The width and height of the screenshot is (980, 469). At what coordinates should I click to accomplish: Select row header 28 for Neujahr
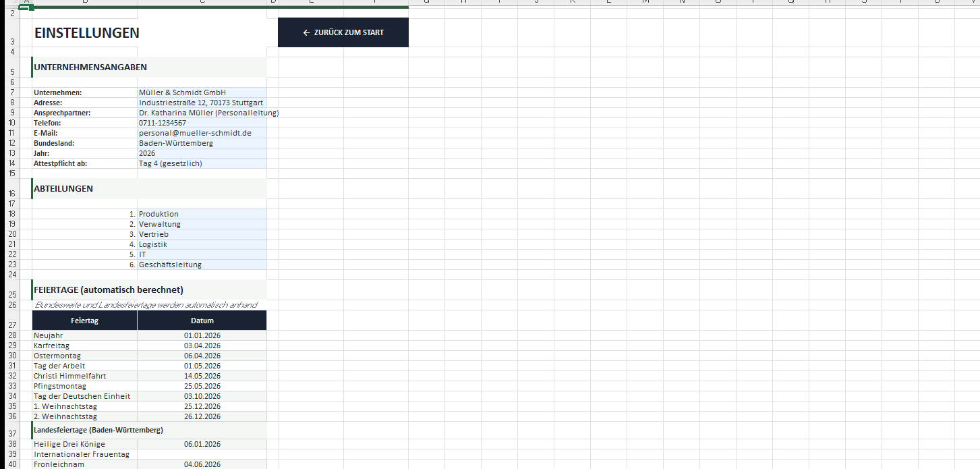pos(12,335)
